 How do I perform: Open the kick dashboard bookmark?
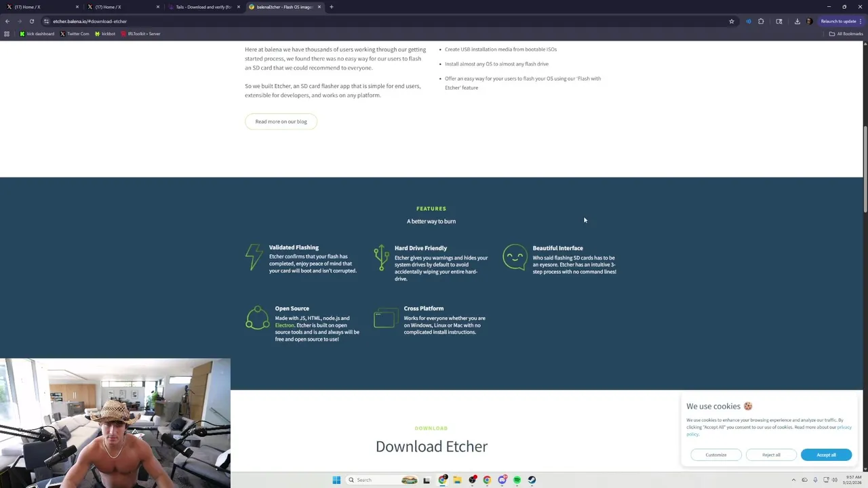(37, 34)
